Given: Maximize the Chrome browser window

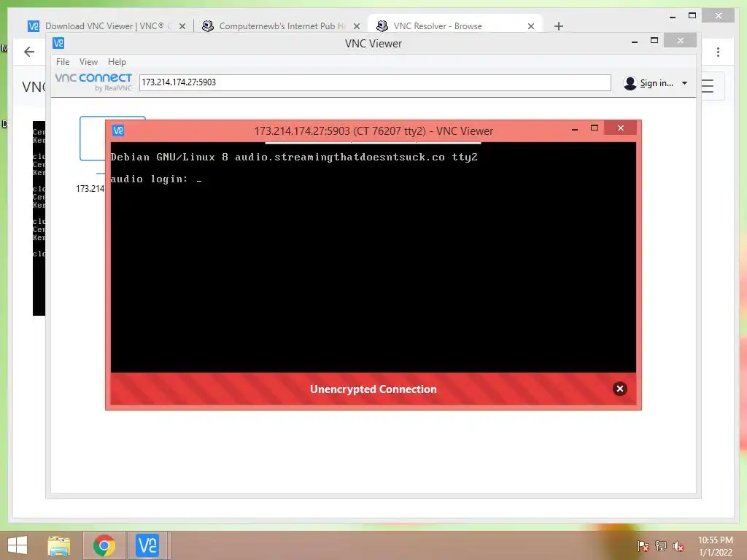Looking at the screenshot, I should coord(692,16).
